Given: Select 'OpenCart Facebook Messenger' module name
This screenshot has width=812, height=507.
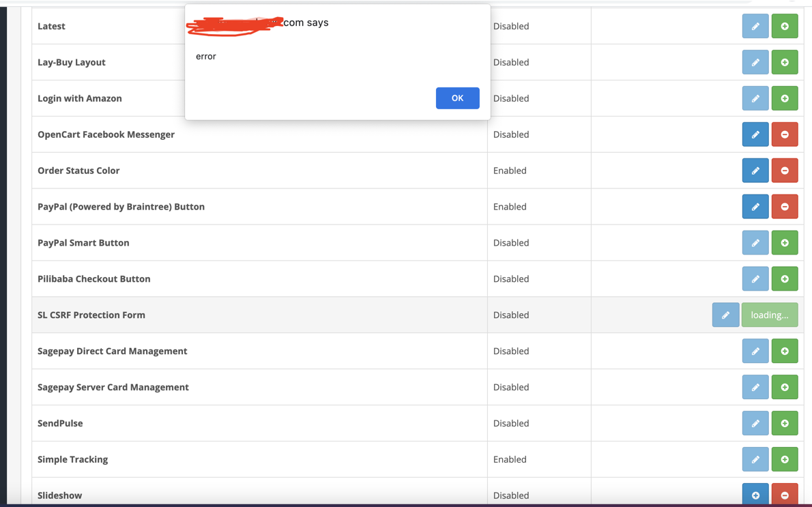Looking at the screenshot, I should [x=106, y=134].
